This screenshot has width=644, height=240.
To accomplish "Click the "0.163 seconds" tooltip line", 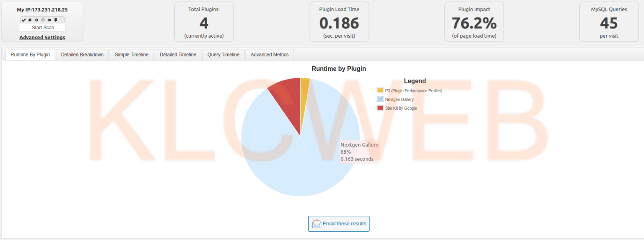I will (x=357, y=159).
